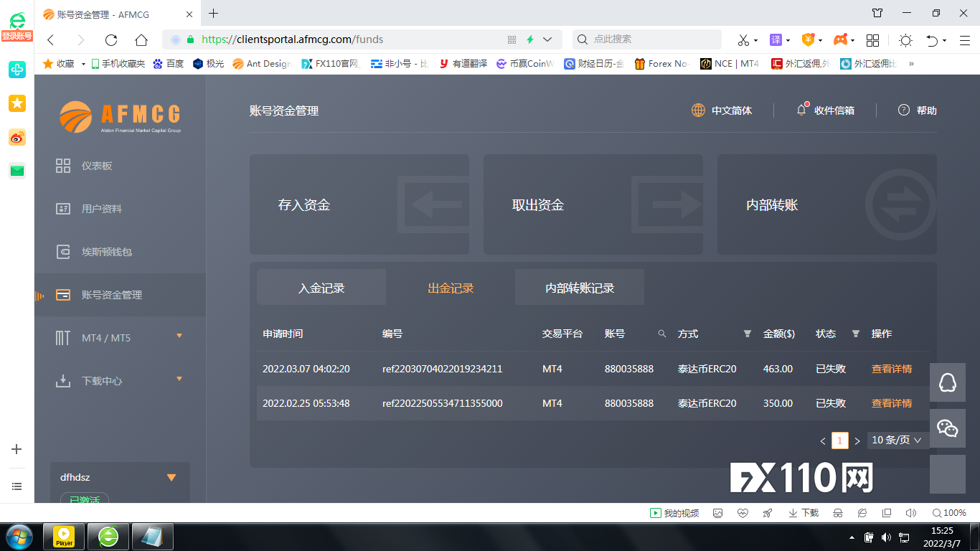Screen dimensions: 980x551
Task: Open the mail icon in sidebar
Action: click(x=17, y=171)
